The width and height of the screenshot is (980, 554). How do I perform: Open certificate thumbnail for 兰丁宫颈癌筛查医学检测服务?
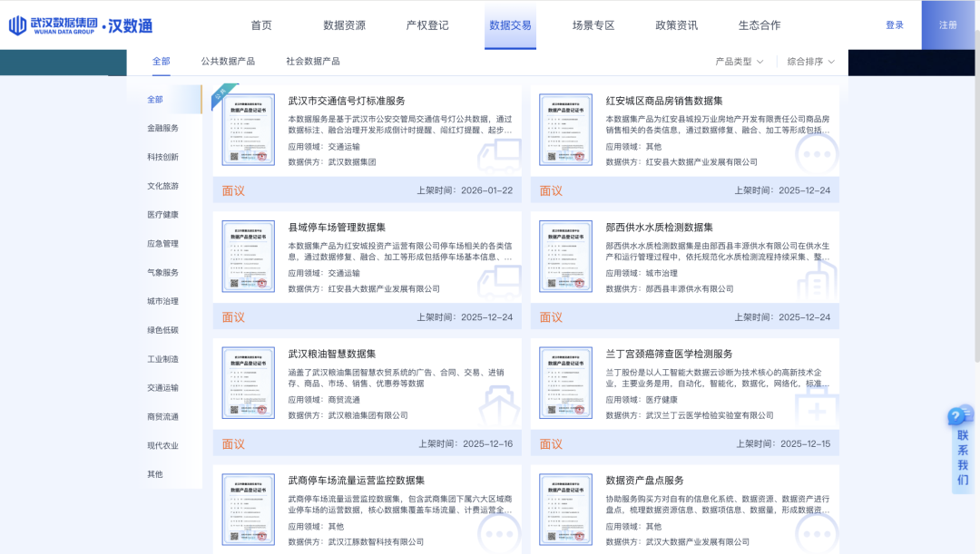pos(565,383)
